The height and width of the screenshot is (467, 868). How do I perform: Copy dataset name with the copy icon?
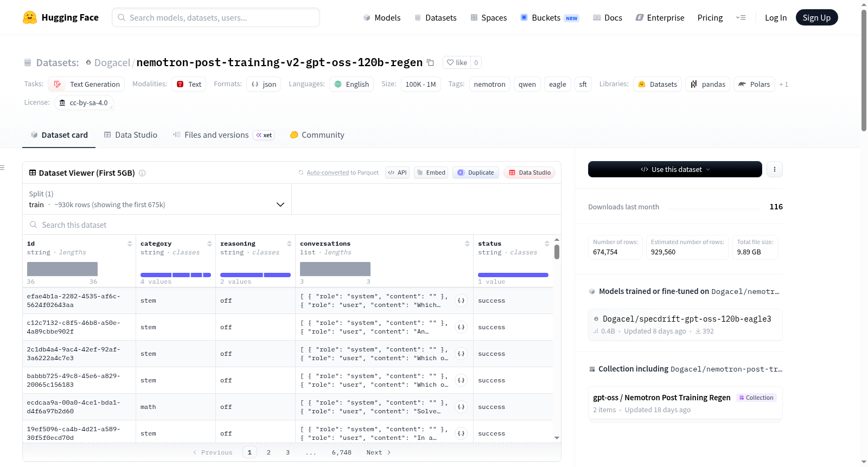pos(430,62)
